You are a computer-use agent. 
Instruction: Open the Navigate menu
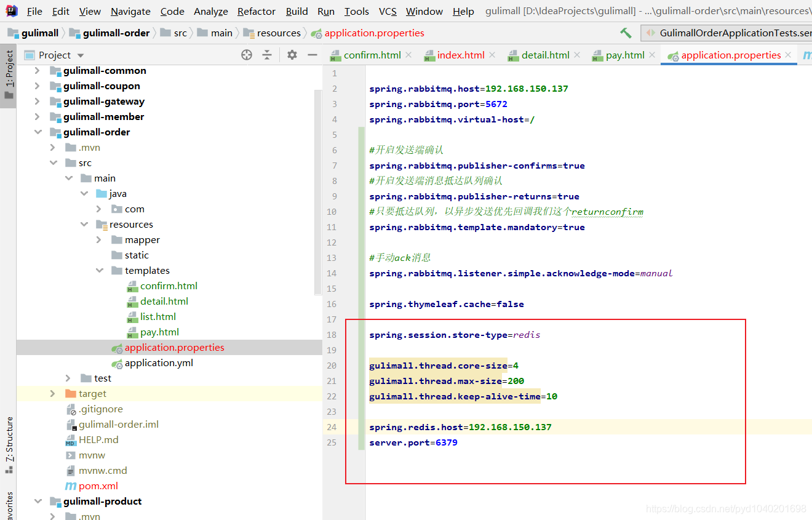coord(130,11)
